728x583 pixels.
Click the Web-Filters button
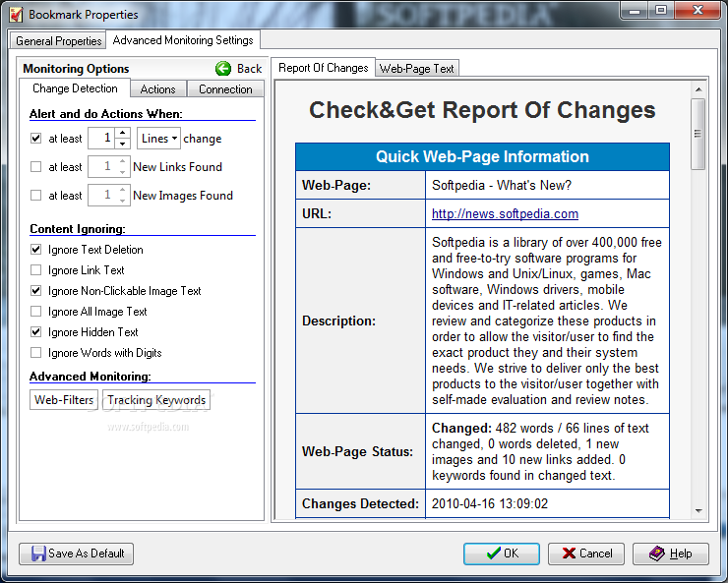tap(64, 400)
